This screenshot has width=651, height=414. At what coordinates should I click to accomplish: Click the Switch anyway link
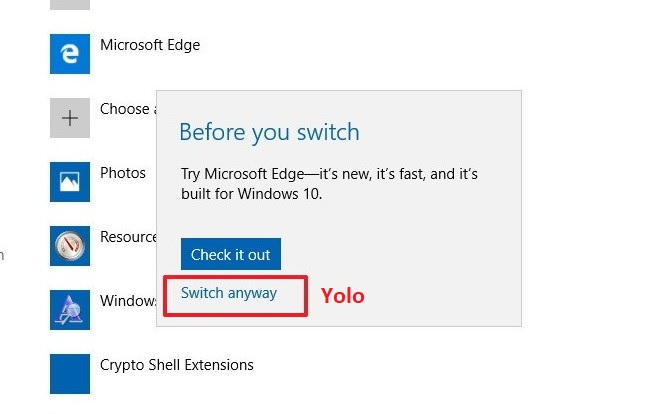tap(229, 293)
